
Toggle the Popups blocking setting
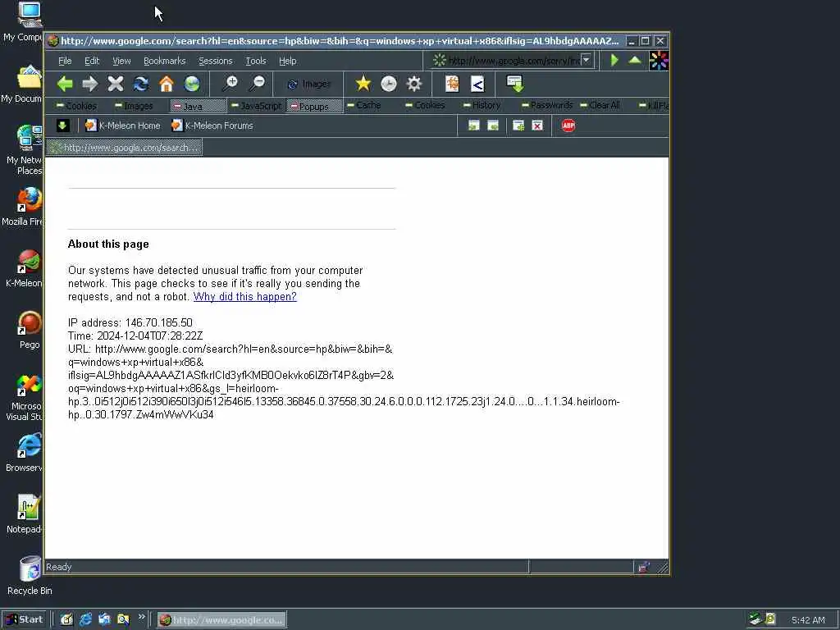click(x=314, y=106)
